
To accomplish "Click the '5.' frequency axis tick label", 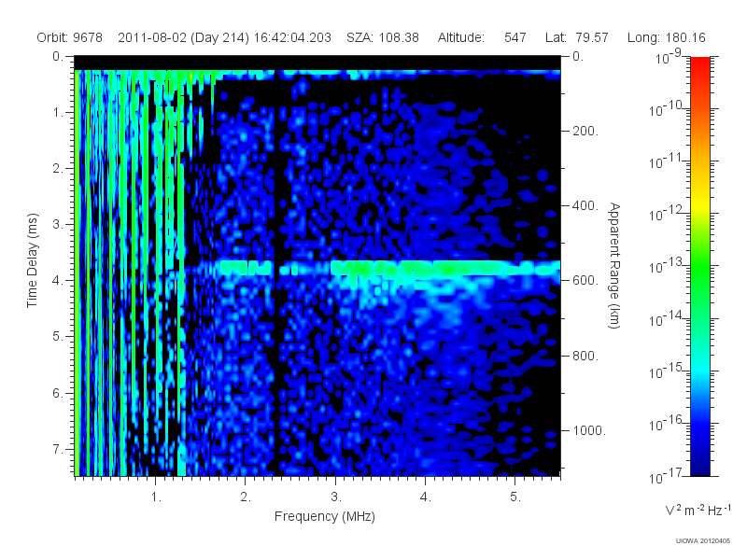I will pos(515,497).
